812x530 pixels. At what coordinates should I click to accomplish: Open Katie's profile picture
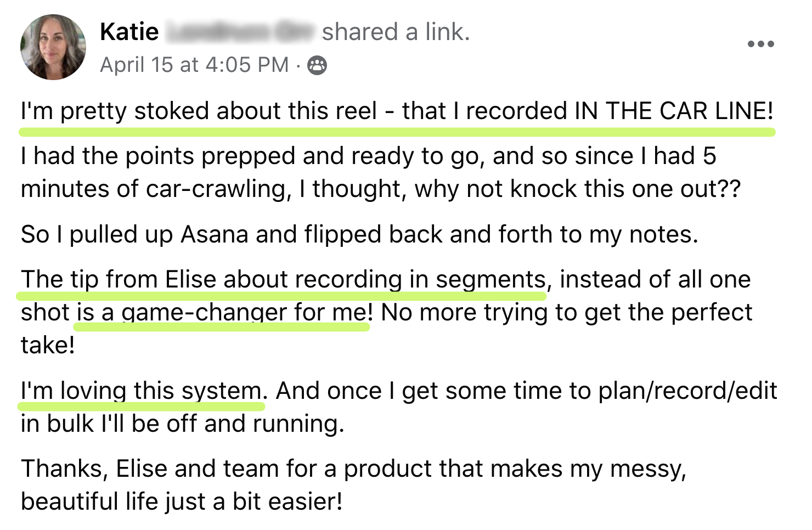pos(53,47)
